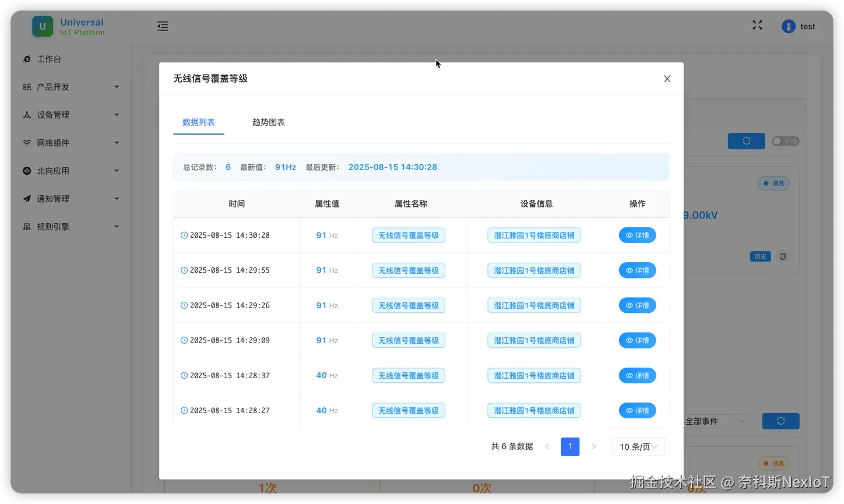Open 详情 details for the 14:30:28 record
844x504 pixels.
[x=637, y=235]
